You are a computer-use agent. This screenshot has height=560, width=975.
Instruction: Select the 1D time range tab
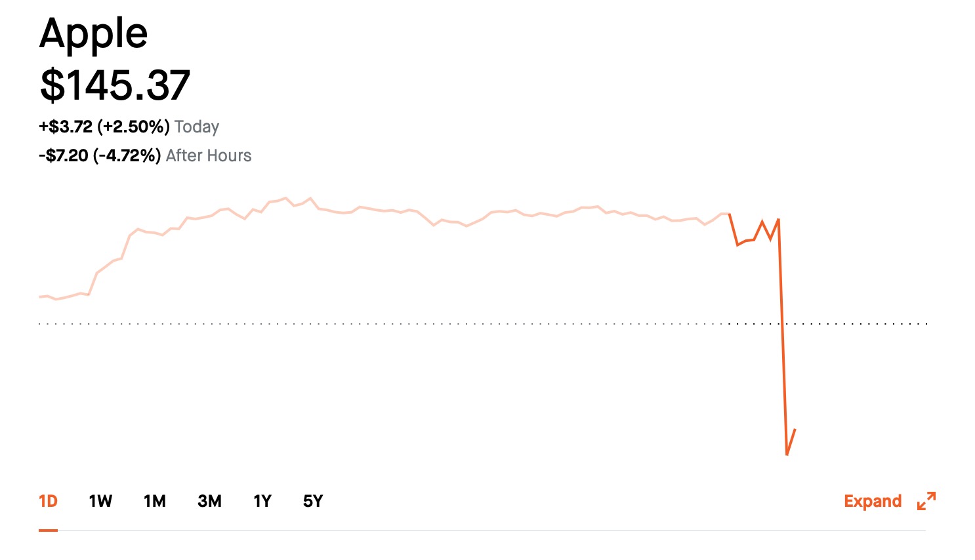(48, 502)
